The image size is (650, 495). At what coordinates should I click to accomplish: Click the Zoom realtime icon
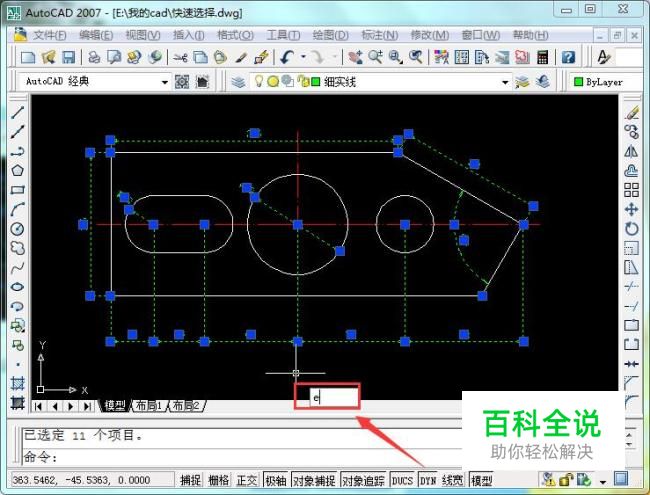click(x=375, y=57)
